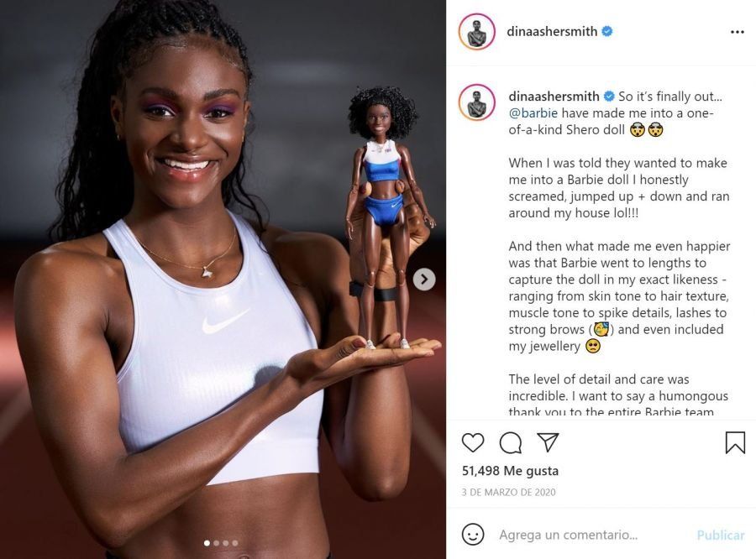This screenshot has width=756, height=559.
Task: Select the second carousel dot indicator
Action: click(217, 543)
